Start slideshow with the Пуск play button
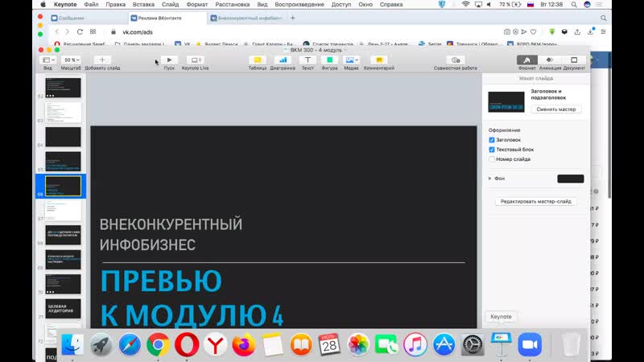Image resolution: width=644 pixels, height=362 pixels. (169, 60)
